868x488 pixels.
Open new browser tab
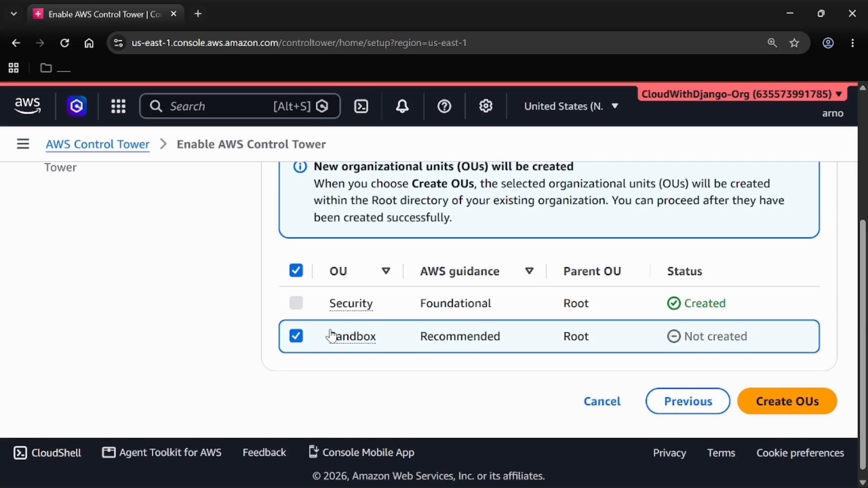click(198, 14)
